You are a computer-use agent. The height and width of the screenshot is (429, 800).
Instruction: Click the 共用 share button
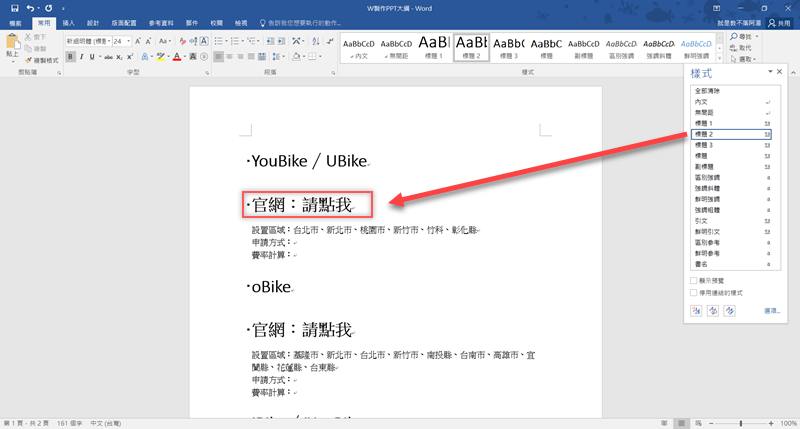(776, 21)
